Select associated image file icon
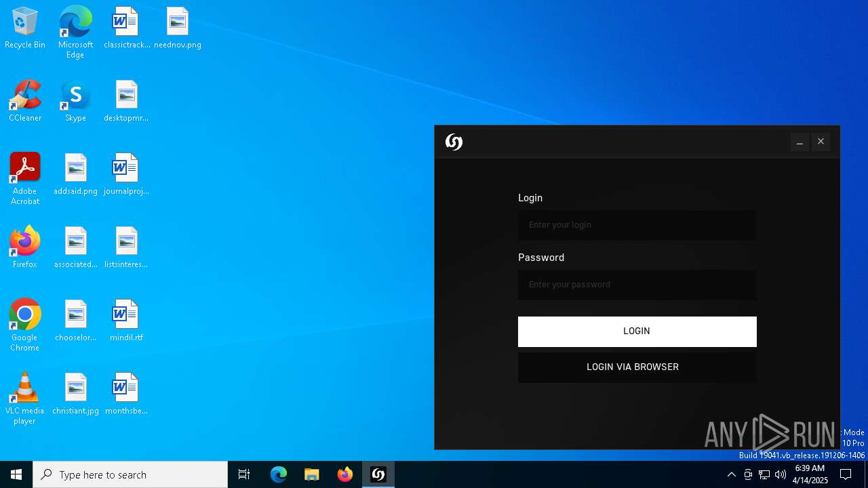 click(x=75, y=248)
